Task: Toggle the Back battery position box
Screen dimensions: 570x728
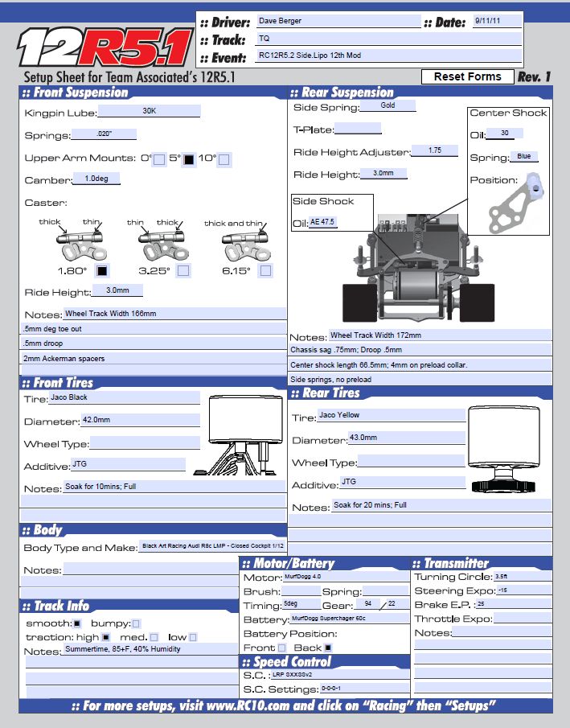Action: click(328, 648)
